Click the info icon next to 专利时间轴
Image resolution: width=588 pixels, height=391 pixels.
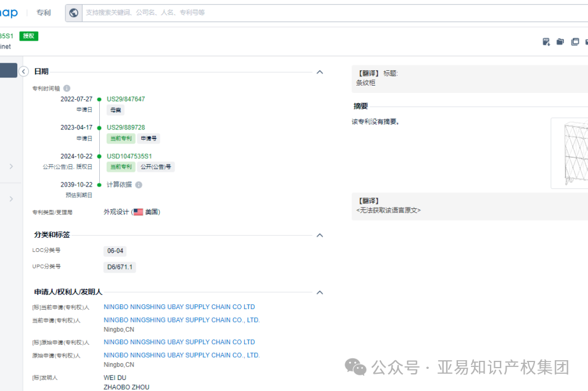click(66, 88)
